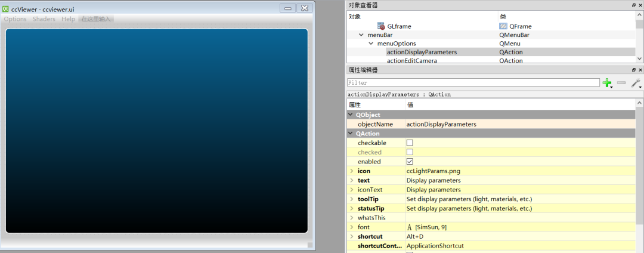644x253 pixels.
Task: Click the QMenuBar class cell
Action: tap(514, 35)
